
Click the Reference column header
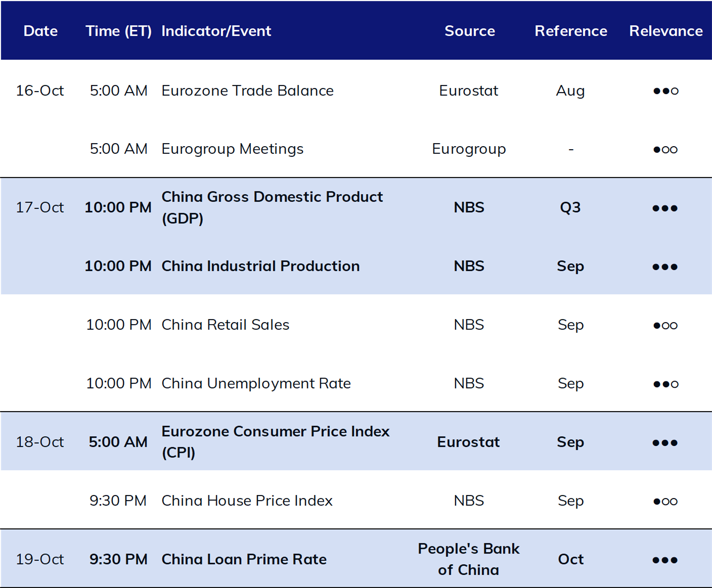click(571, 31)
